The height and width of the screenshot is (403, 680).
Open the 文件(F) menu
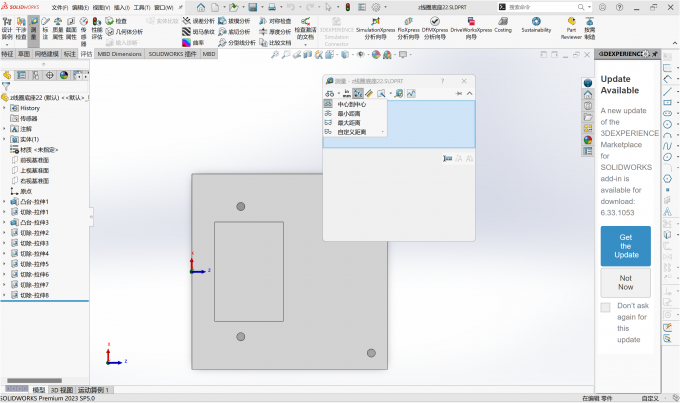[60, 7]
